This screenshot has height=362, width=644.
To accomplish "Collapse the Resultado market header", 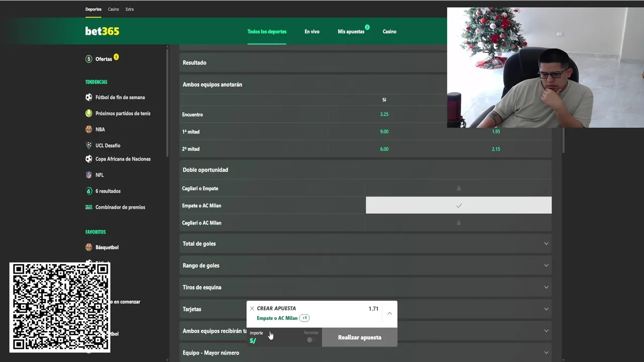I will click(313, 63).
